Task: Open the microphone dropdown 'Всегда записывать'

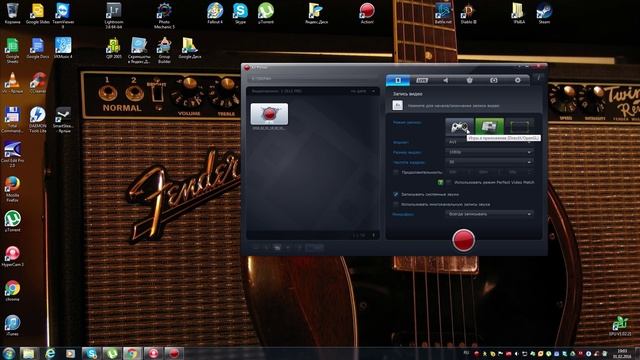Action: [x=489, y=214]
